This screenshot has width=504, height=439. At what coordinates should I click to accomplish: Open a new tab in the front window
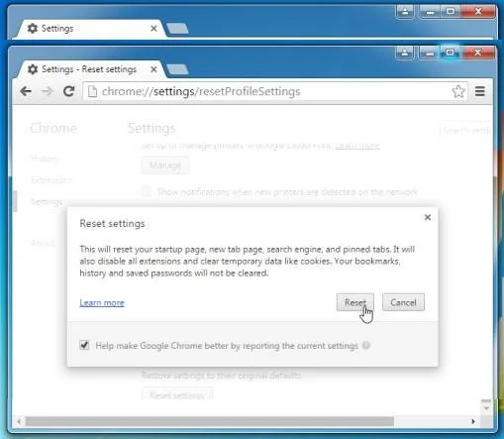coord(178,69)
